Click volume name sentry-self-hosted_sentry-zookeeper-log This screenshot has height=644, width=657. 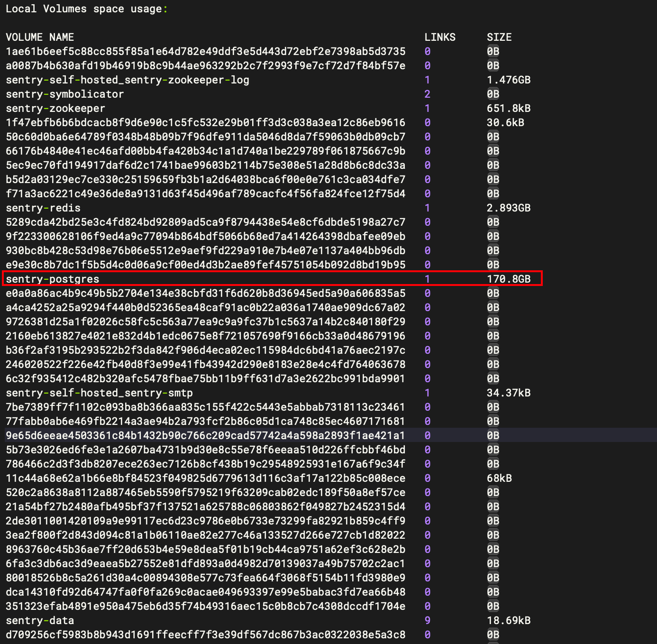[x=128, y=80]
